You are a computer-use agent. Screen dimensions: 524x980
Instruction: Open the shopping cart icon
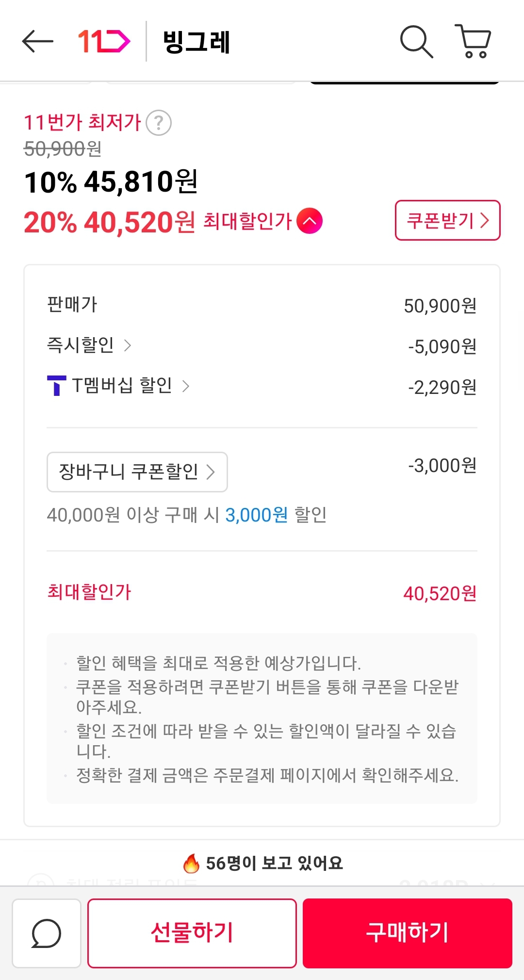pyautogui.click(x=474, y=41)
